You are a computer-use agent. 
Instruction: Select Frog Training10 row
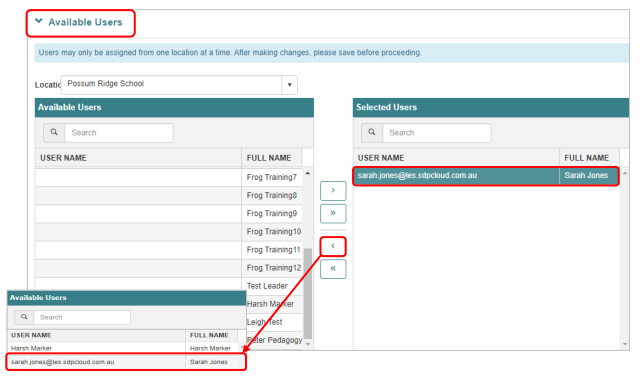(x=169, y=231)
